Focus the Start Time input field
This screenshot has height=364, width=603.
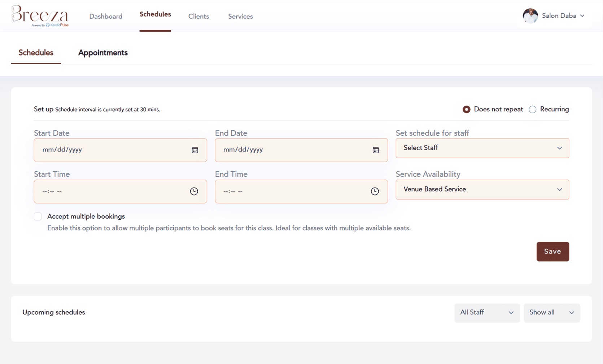tap(120, 191)
